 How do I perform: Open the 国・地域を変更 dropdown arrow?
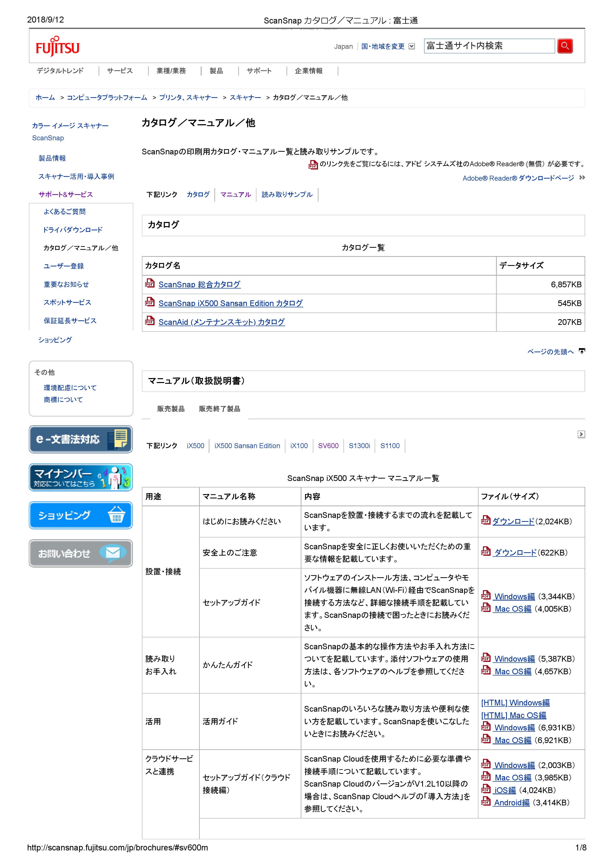412,47
